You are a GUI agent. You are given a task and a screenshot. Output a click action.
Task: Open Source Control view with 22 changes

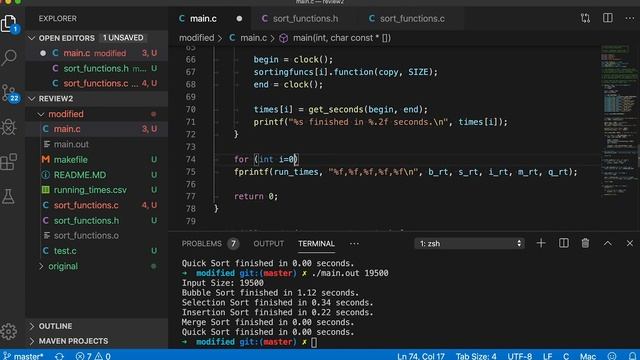click(x=10, y=93)
